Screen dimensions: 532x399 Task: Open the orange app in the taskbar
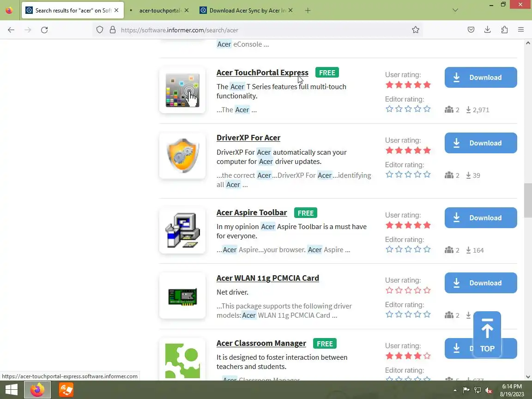(x=66, y=390)
